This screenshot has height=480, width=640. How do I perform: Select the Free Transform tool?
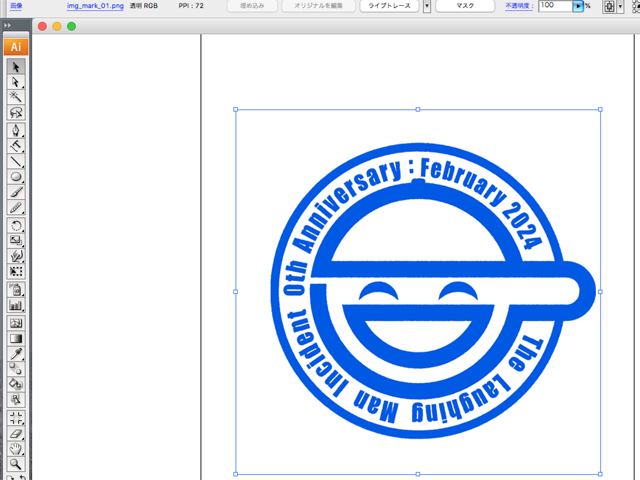16,271
